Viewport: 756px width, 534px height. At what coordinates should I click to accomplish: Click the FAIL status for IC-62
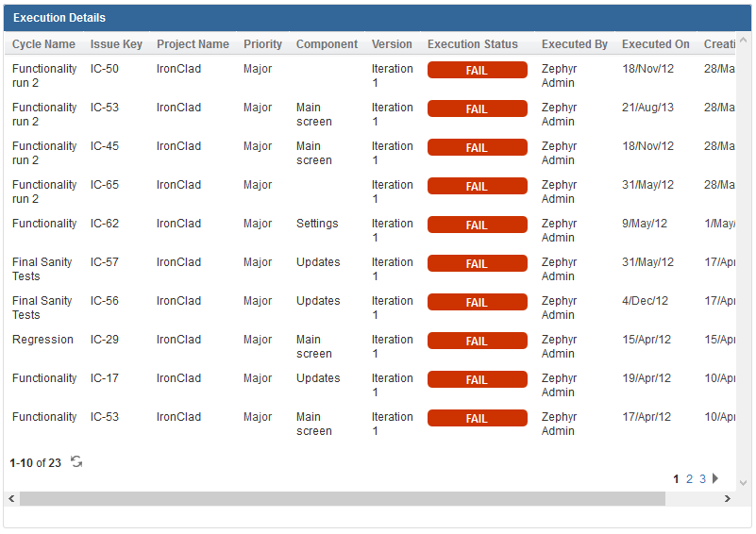click(x=477, y=225)
